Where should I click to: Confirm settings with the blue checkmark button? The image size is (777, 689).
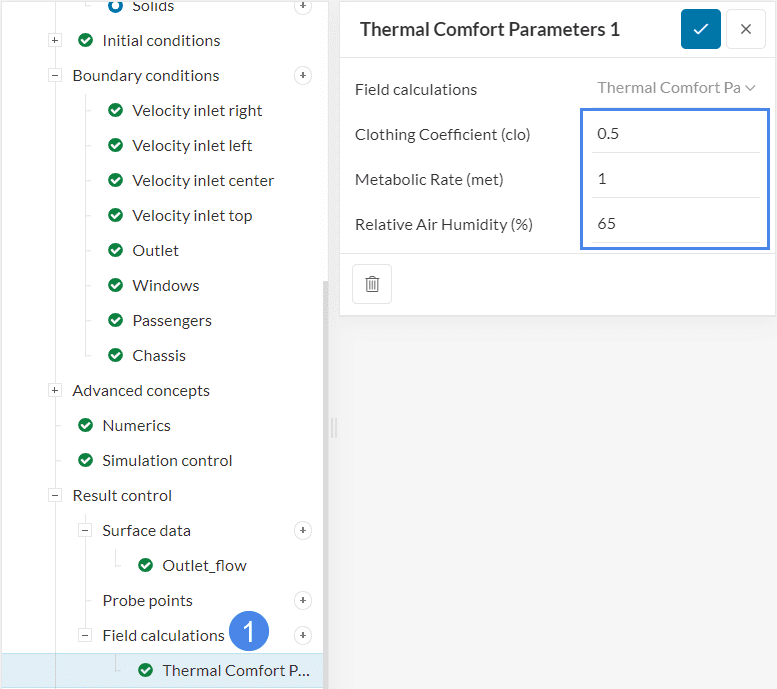point(700,29)
